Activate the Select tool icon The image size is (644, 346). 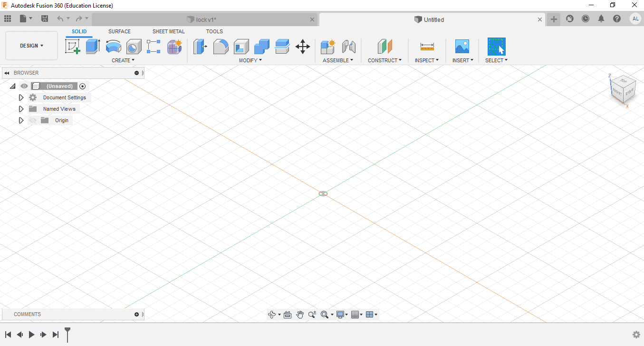click(496, 47)
